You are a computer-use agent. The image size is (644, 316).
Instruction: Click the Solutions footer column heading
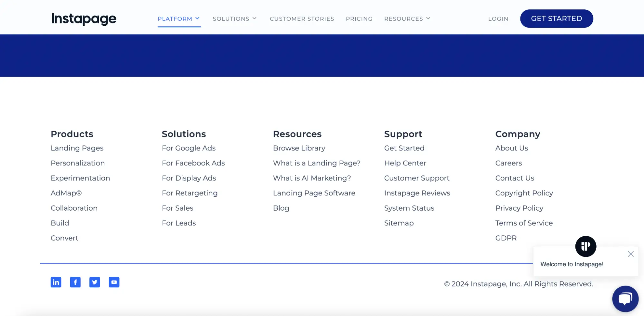coord(184,134)
